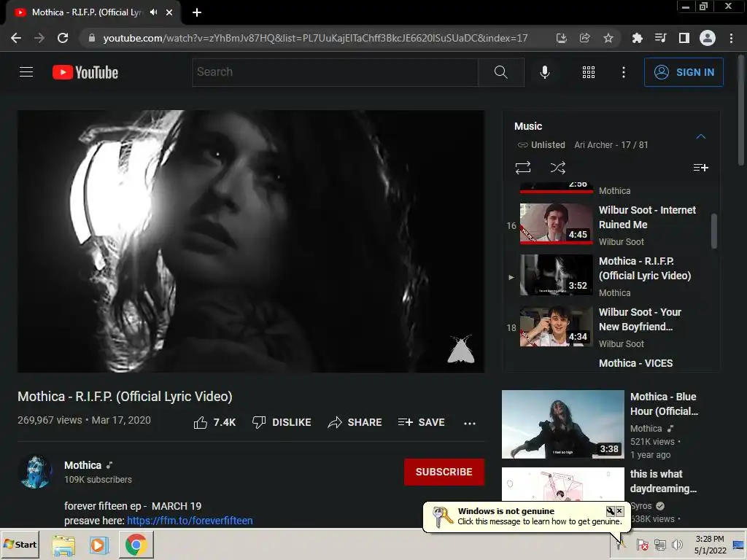Open Windows Media Player from taskbar

coord(99,545)
